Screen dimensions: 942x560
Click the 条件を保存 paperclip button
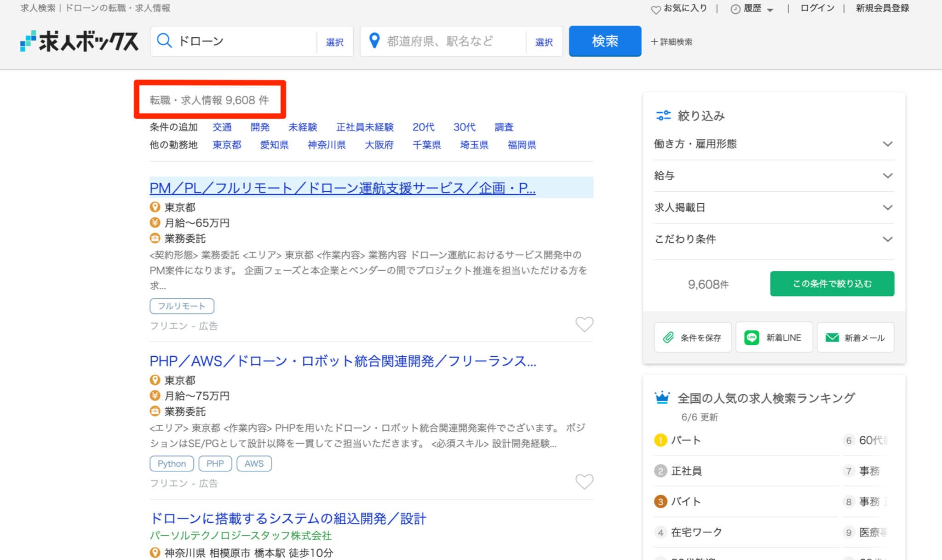click(x=692, y=337)
